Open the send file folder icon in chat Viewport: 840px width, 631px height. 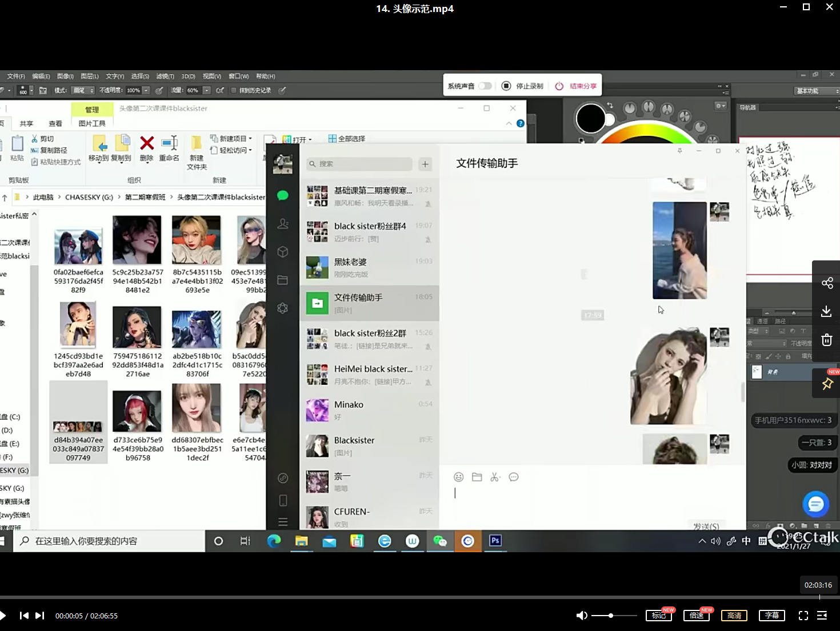[x=477, y=477]
